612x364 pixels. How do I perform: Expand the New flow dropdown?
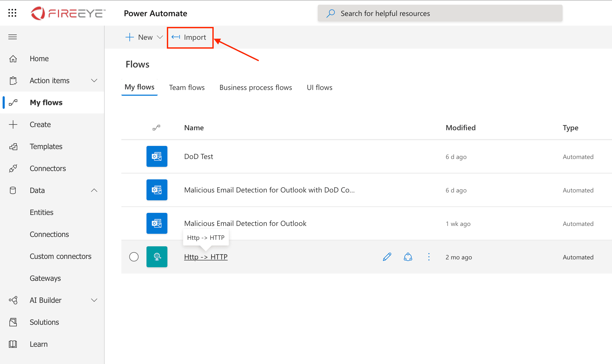[x=160, y=37]
